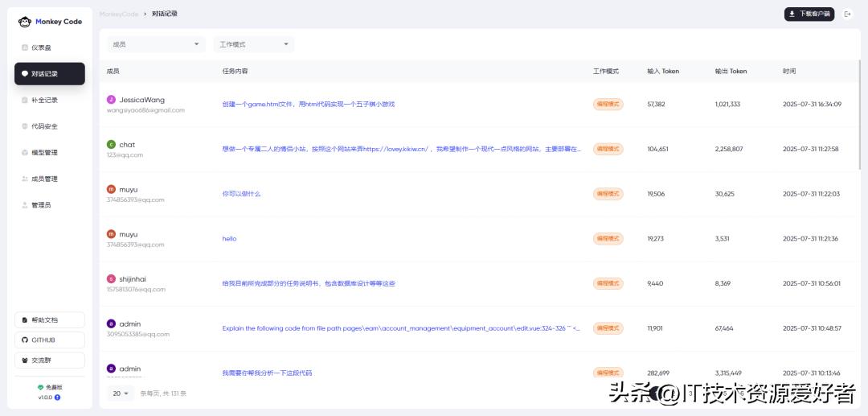Click the logout icon at top right
This screenshot has width=868, height=416.
pyautogui.click(x=848, y=14)
